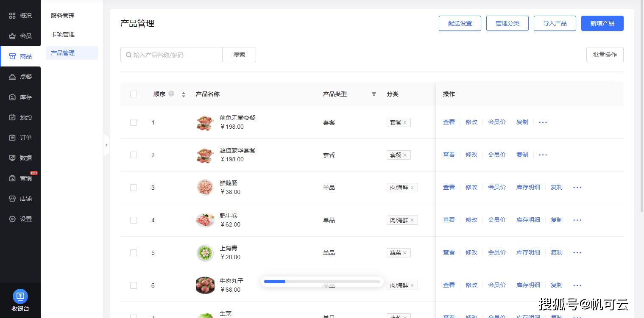Click the 超值豪华套餐 product thumbnail
Image resolution: width=644 pixels, height=318 pixels.
click(x=205, y=155)
